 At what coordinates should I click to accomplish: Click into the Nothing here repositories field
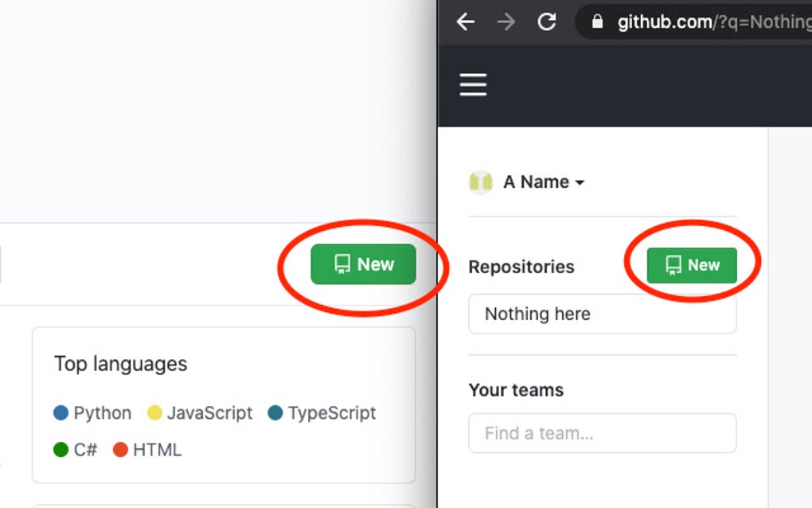(602, 314)
